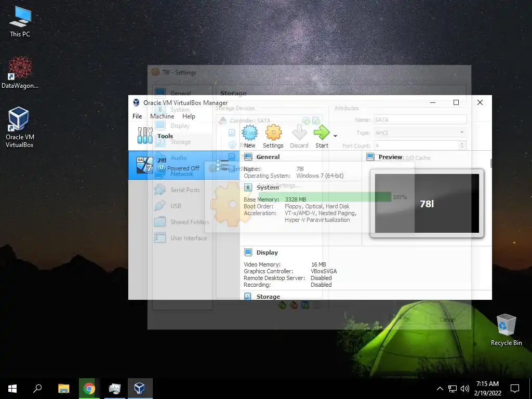Click the volume speaker tray icon
Image resolution: width=532 pixels, height=399 pixels.
pyautogui.click(x=465, y=389)
